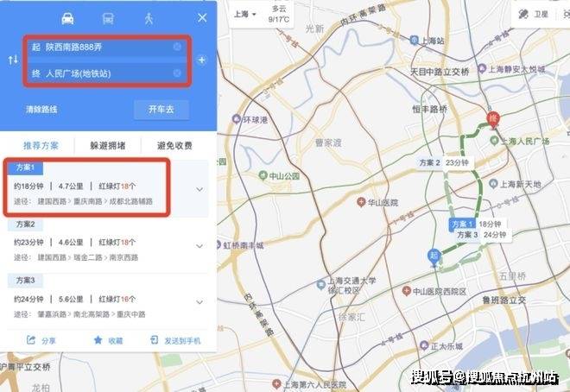Select the driving mode car icon
This screenshot has height=392, width=570.
[67, 18]
